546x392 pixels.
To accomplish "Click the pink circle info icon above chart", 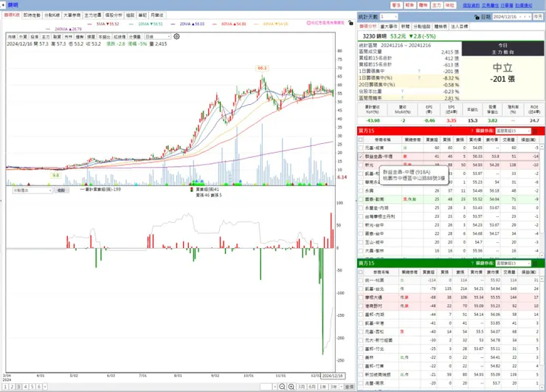I will (308, 23).
